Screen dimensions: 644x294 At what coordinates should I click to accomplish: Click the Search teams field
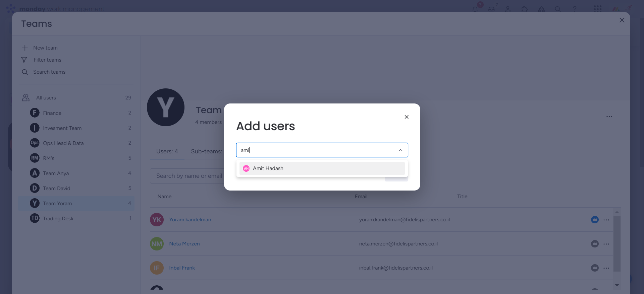click(x=49, y=72)
